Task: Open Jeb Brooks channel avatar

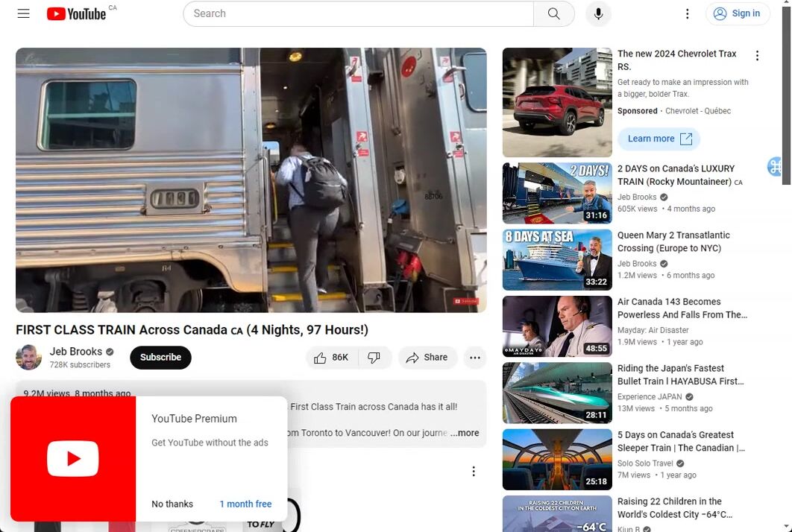Action: pos(29,358)
